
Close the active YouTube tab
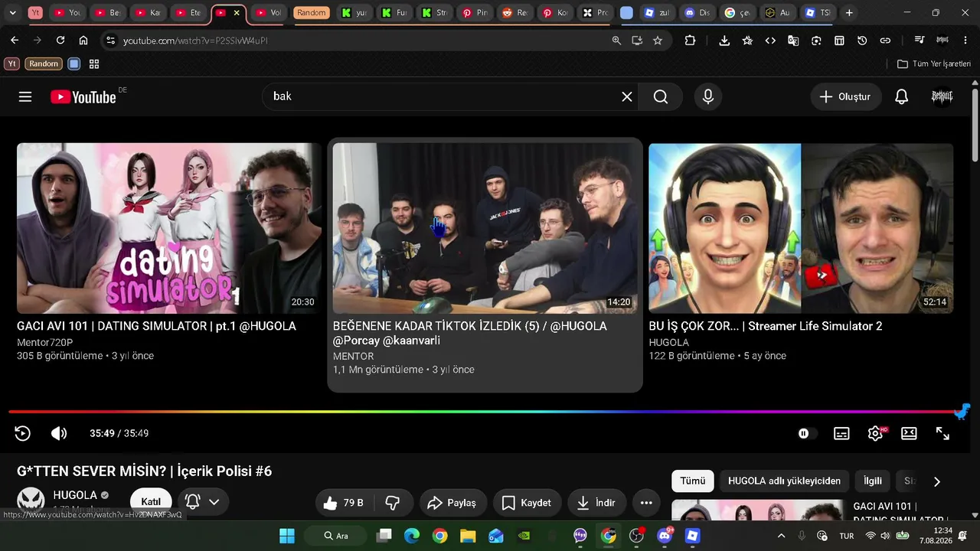pyautogui.click(x=237, y=13)
